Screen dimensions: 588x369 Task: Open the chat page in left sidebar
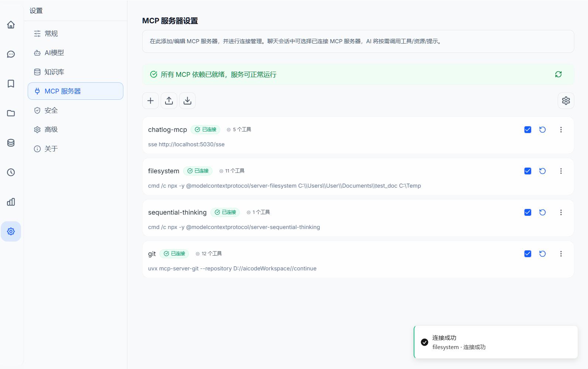click(x=11, y=54)
